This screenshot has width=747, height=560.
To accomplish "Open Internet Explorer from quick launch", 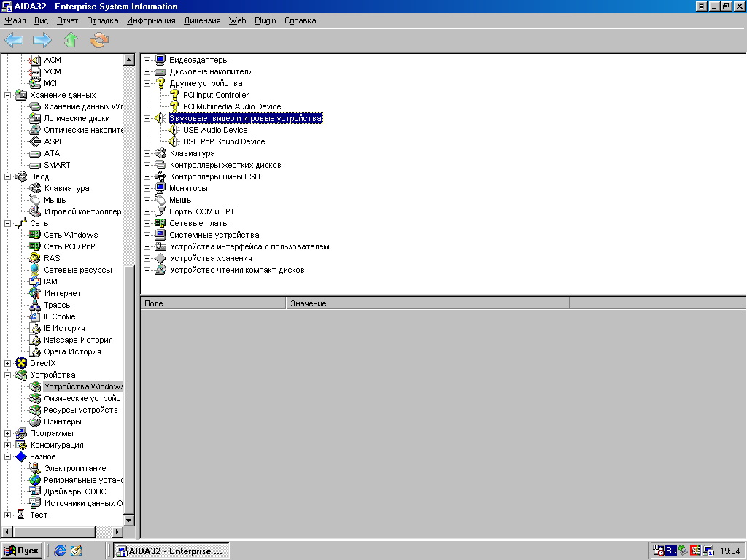I will point(60,551).
